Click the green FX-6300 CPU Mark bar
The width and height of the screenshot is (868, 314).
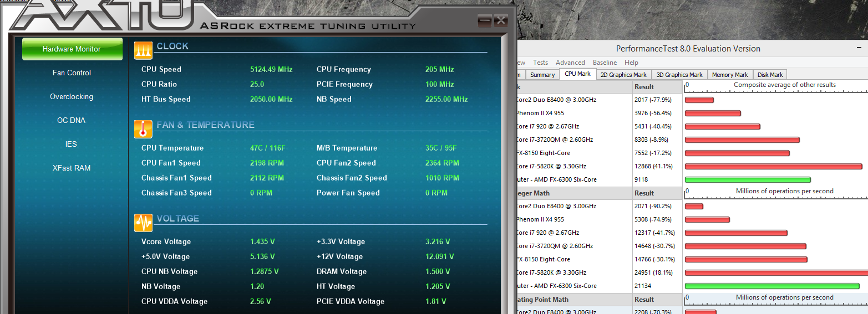point(748,179)
